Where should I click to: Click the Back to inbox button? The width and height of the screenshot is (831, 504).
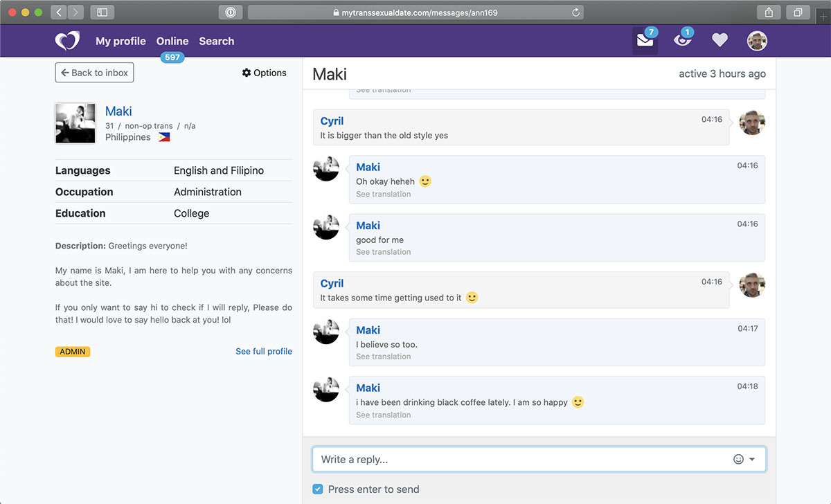[x=94, y=72]
